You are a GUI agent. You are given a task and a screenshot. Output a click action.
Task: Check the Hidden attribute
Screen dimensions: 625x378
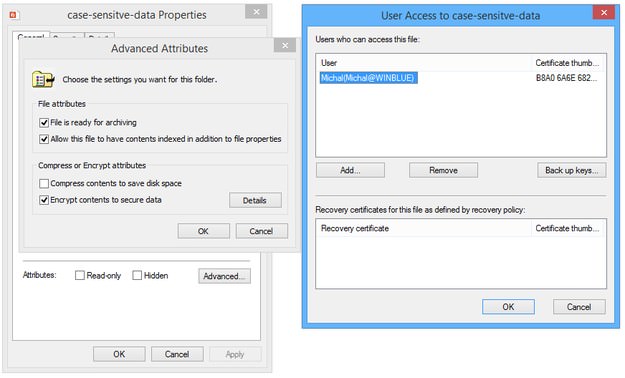tap(137, 276)
